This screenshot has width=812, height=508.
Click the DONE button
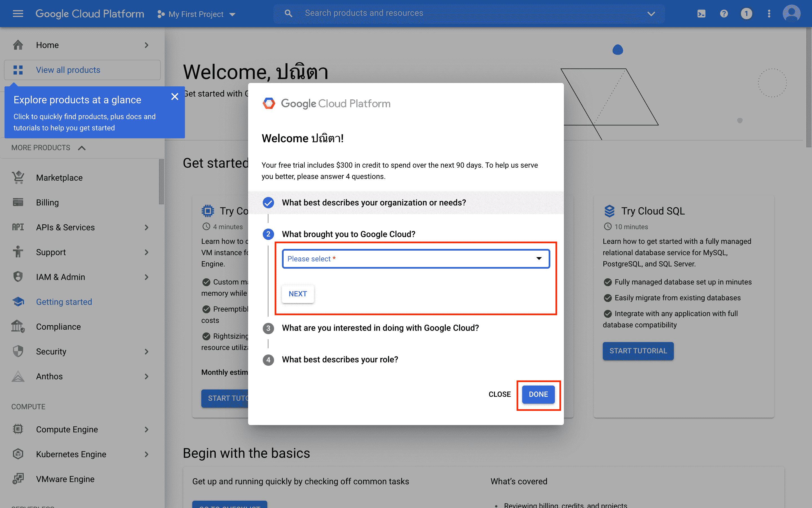coord(538,394)
